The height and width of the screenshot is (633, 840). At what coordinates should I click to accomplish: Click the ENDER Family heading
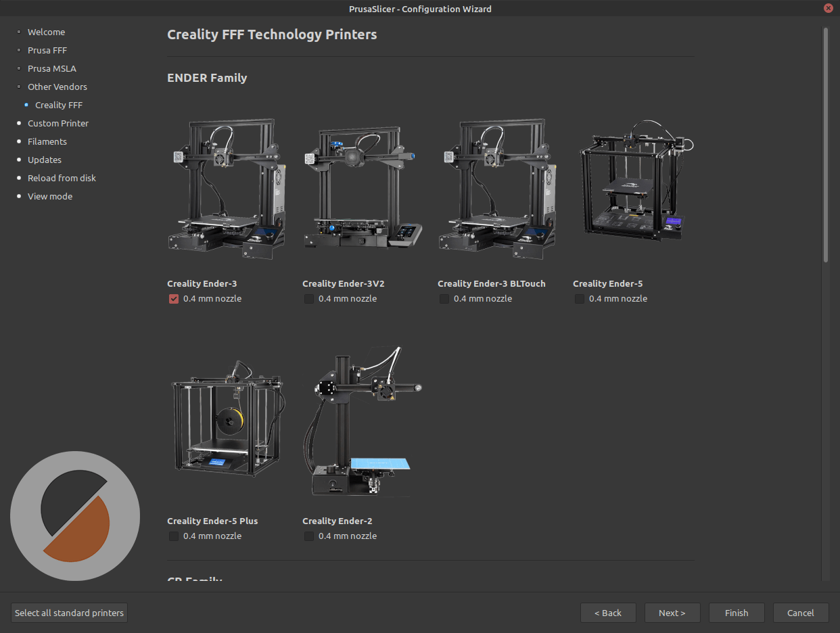[207, 78]
